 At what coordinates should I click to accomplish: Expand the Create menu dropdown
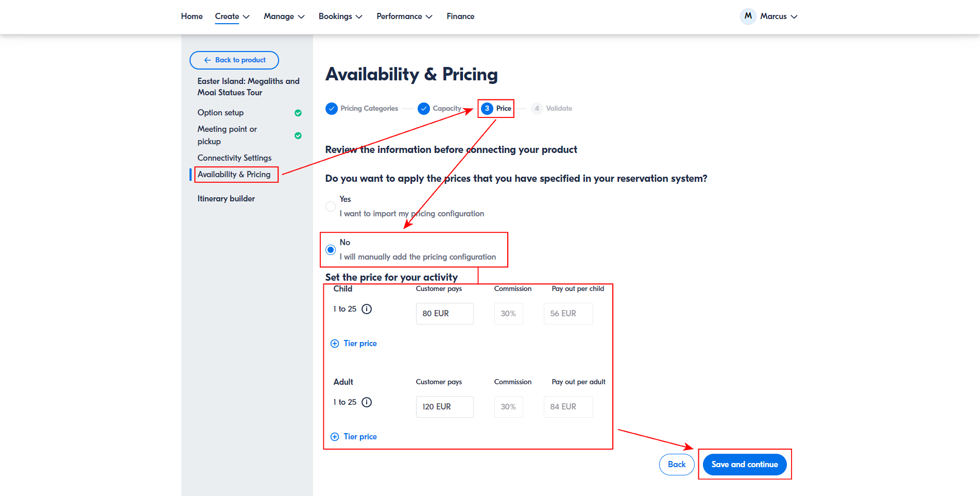coord(232,16)
